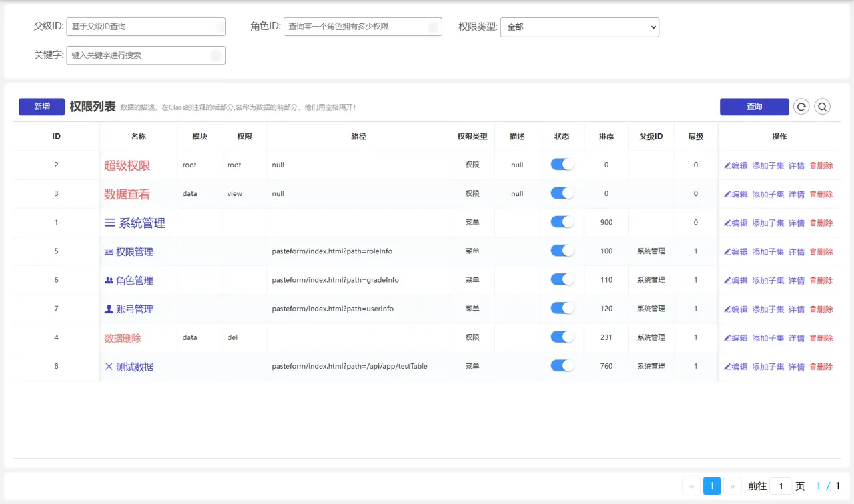Click 编辑 pencil for 角色管理 row
Viewport: 854px width, 504px height.
(x=736, y=280)
